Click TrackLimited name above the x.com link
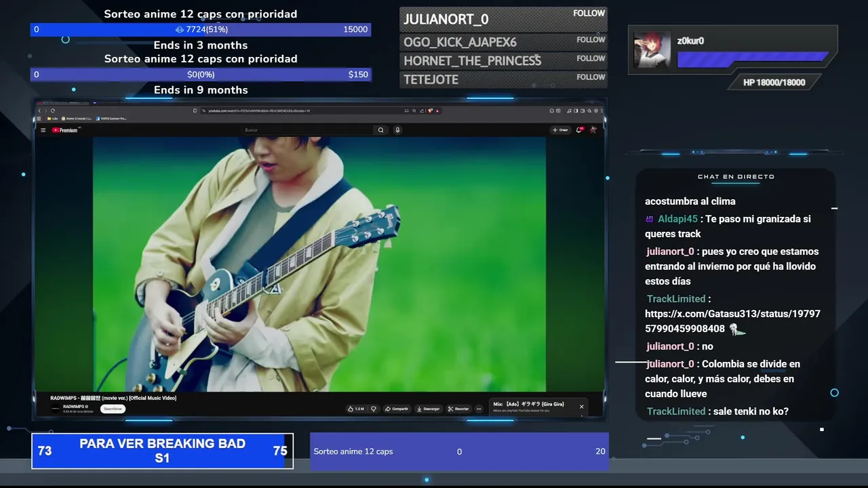Viewport: 868px width, 488px height. click(676, 299)
